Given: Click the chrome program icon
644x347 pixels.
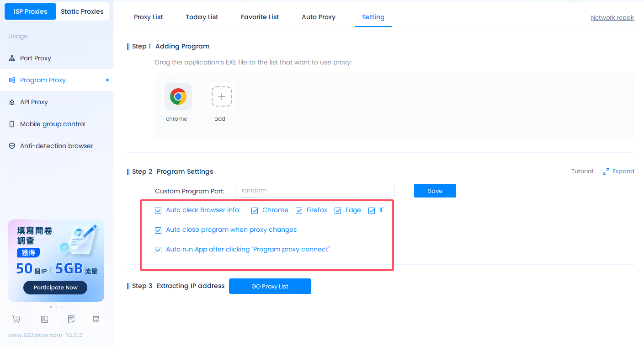Looking at the screenshot, I should click(x=178, y=96).
